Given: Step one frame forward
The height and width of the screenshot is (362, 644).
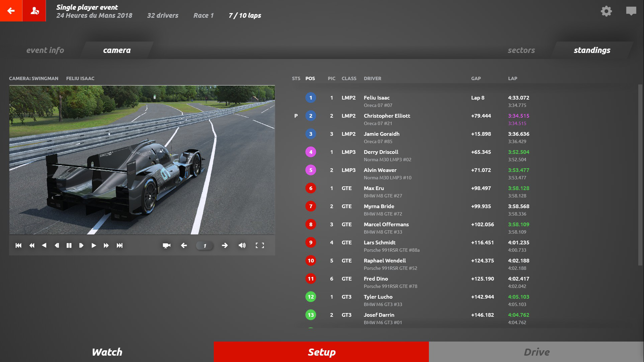Looking at the screenshot, I should pos(81,245).
